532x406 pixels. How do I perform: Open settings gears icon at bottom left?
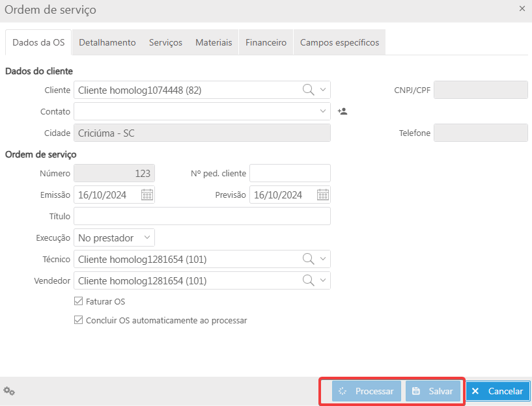pyautogui.click(x=9, y=391)
